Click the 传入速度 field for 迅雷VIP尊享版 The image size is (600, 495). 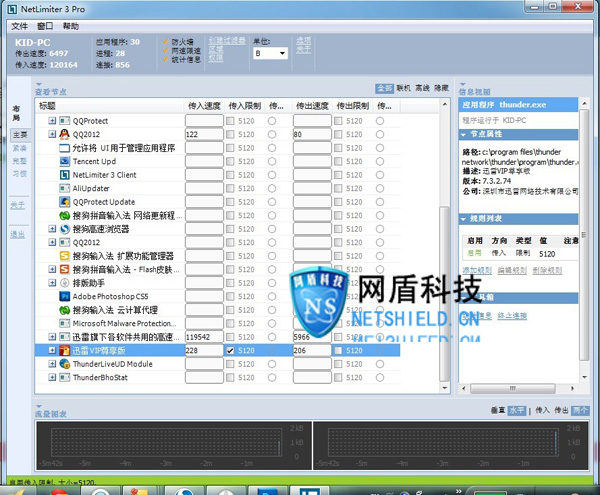click(204, 350)
